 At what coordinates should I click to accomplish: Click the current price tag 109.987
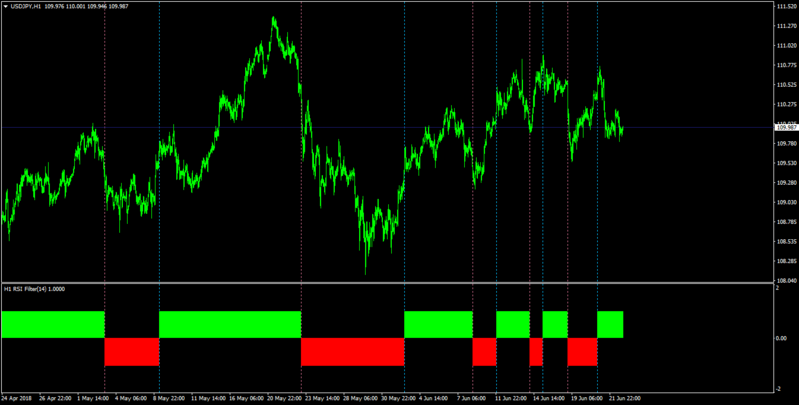[x=786, y=127]
